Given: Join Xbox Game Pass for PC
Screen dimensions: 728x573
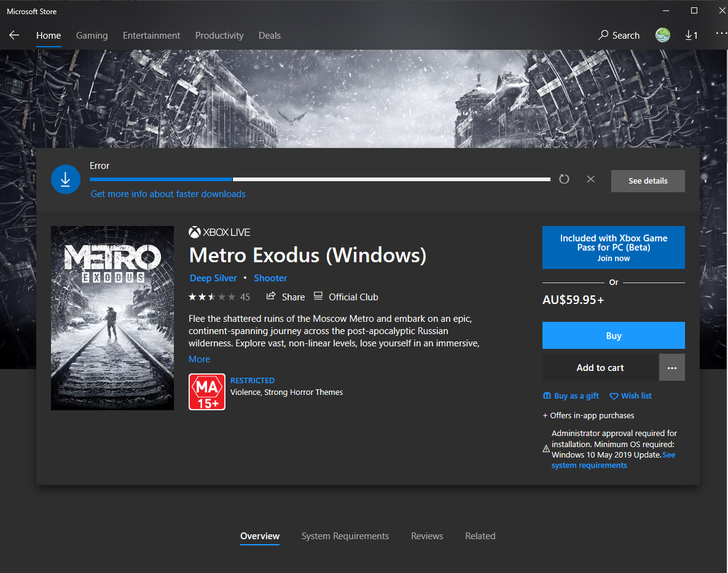Looking at the screenshot, I should [x=613, y=248].
